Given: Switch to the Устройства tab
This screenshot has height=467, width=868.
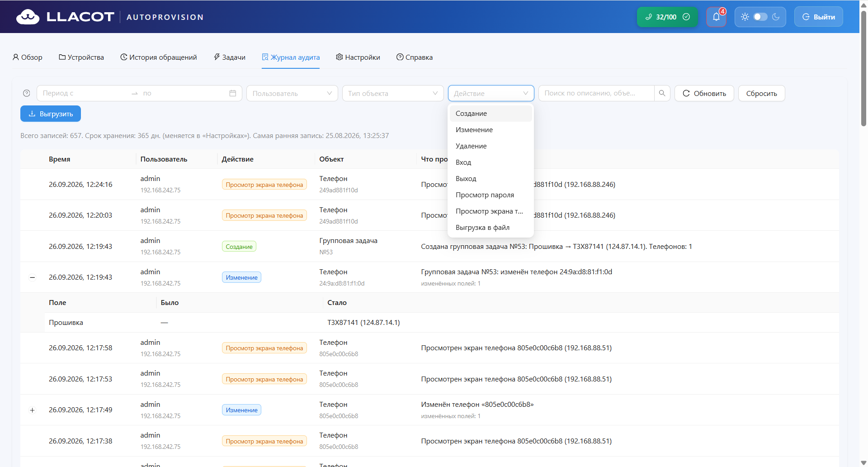Looking at the screenshot, I should pyautogui.click(x=81, y=57).
